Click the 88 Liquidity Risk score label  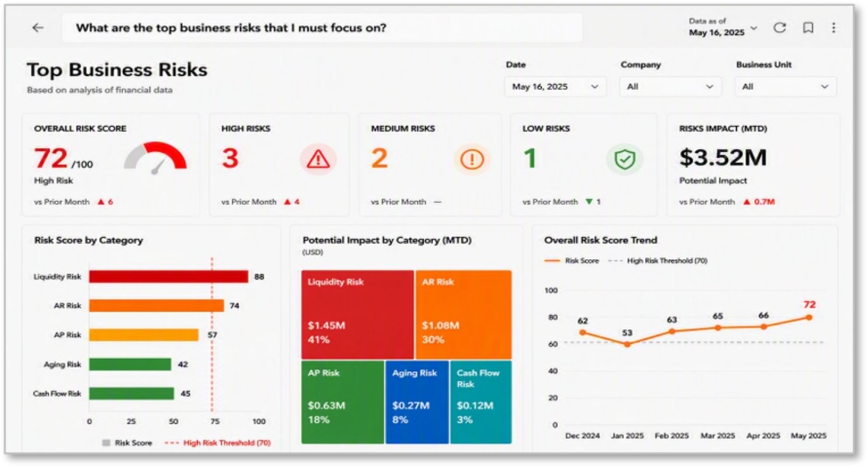coord(259,277)
